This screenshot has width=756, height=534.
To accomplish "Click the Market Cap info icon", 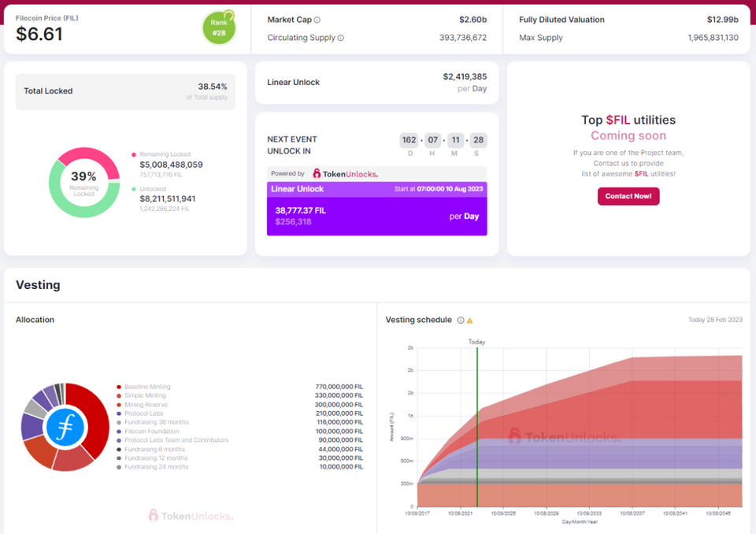I will [x=317, y=20].
